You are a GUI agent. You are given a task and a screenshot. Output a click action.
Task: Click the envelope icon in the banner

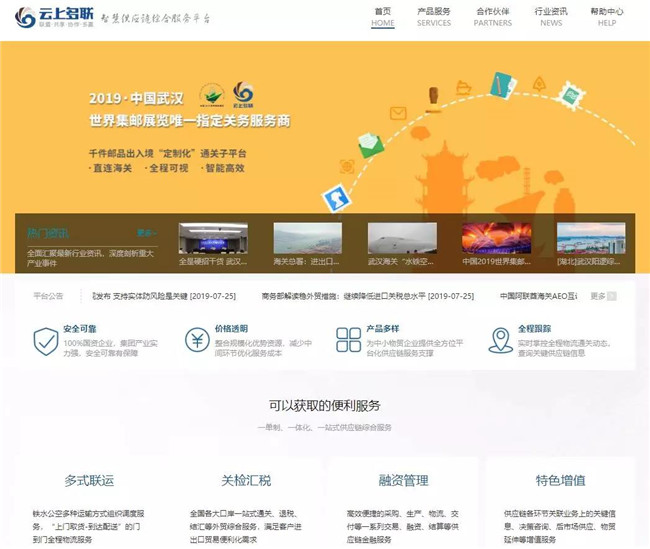398,113
